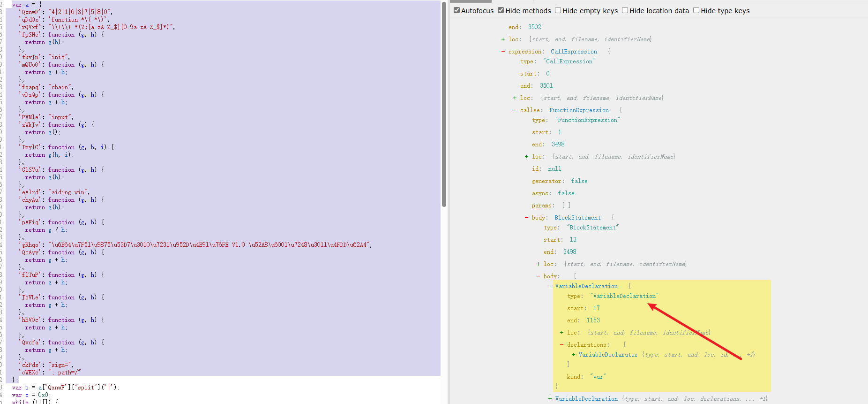The width and height of the screenshot is (868, 404).
Task: Click the generator false value
Action: tap(579, 181)
